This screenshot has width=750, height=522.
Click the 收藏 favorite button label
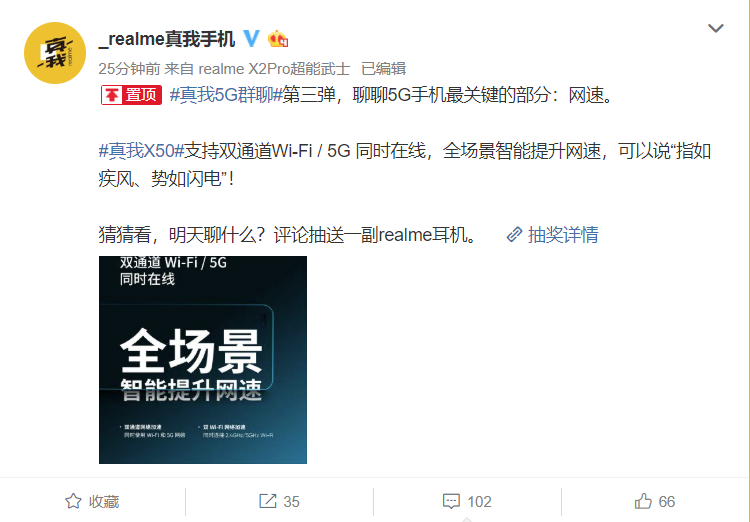click(104, 501)
